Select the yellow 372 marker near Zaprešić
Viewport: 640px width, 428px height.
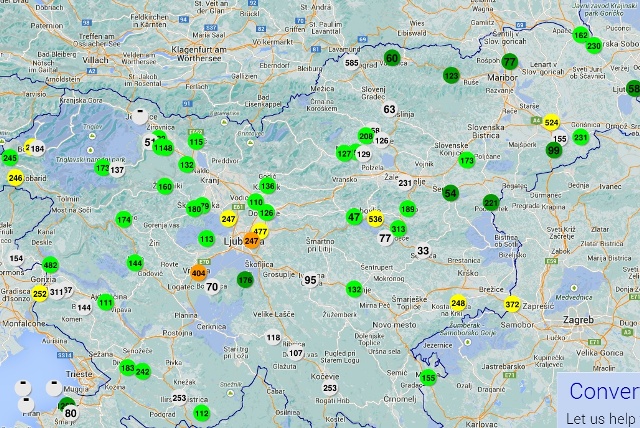[x=512, y=304]
